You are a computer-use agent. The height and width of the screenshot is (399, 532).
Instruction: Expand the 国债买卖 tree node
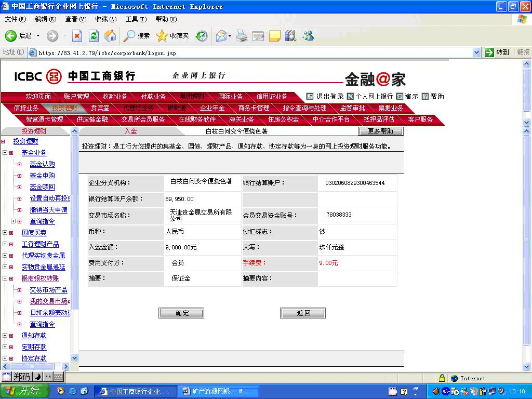coord(5,233)
